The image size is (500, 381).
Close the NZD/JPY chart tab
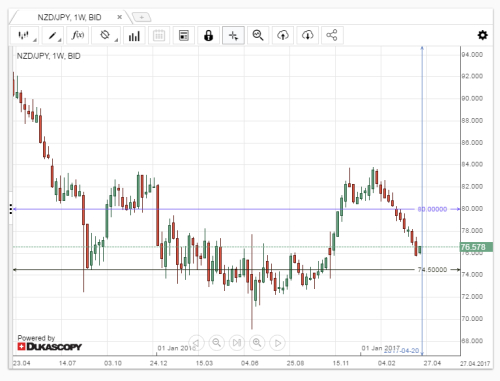tap(119, 17)
